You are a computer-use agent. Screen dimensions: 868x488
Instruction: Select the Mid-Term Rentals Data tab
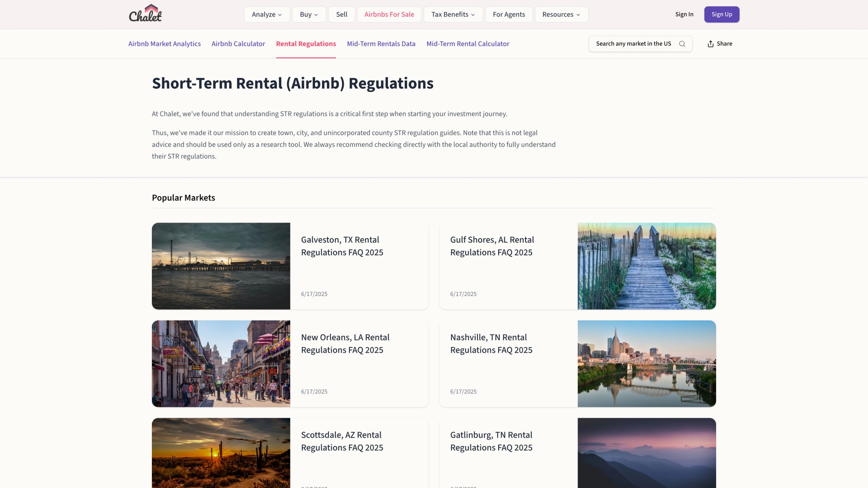(381, 44)
